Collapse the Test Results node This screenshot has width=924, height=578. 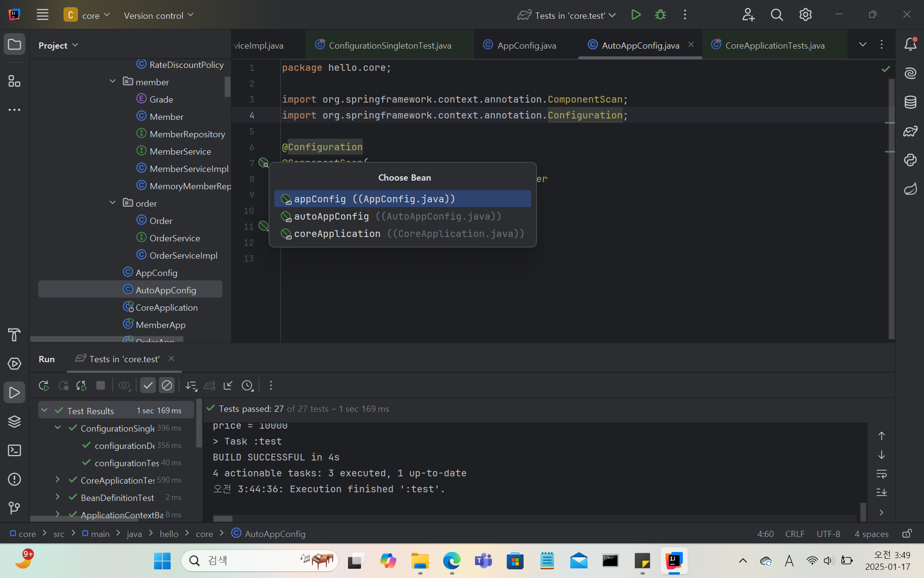(44, 410)
